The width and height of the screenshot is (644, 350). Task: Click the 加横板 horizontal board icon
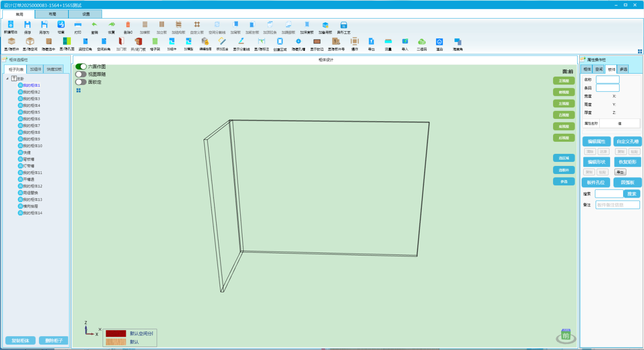coord(145,25)
